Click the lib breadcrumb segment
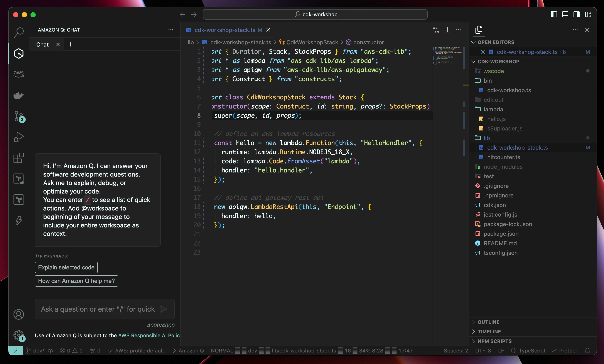Screen dimensions: 604x364 pos(191,42)
